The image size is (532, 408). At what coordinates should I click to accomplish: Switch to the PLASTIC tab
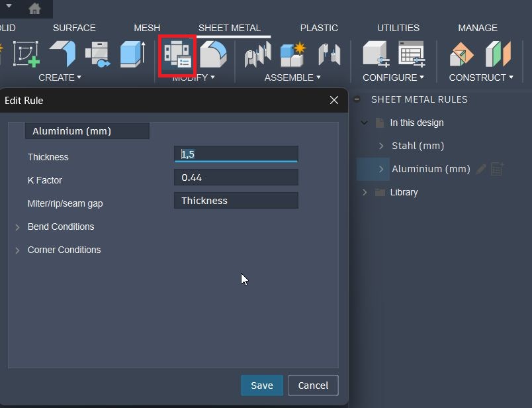[319, 28]
